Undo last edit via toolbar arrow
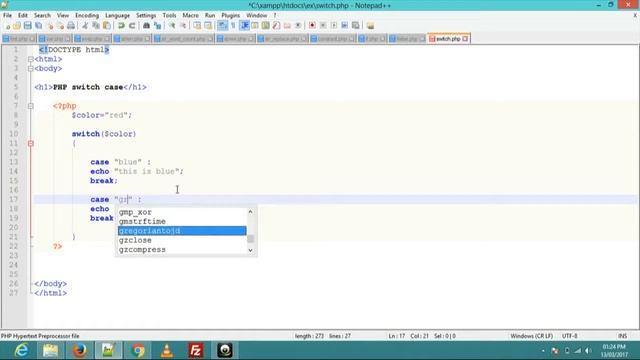Image resolution: width=640 pixels, height=360 pixels. pos(121,26)
